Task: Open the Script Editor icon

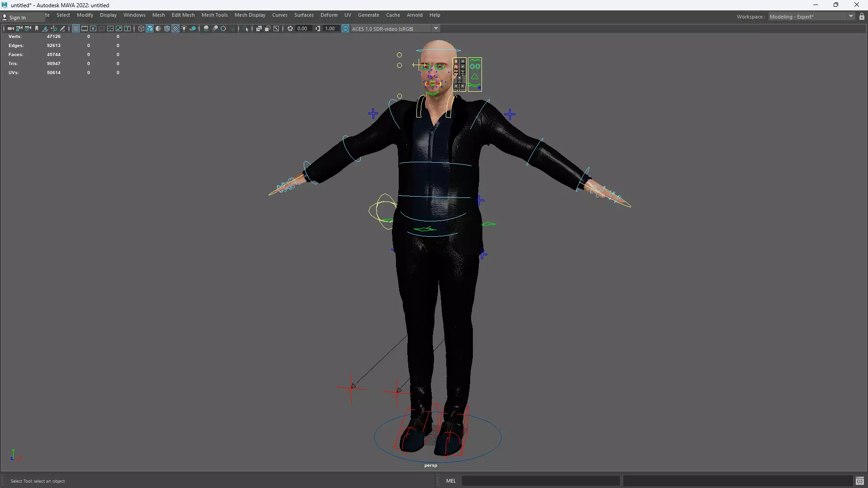Action: pyautogui.click(x=859, y=481)
